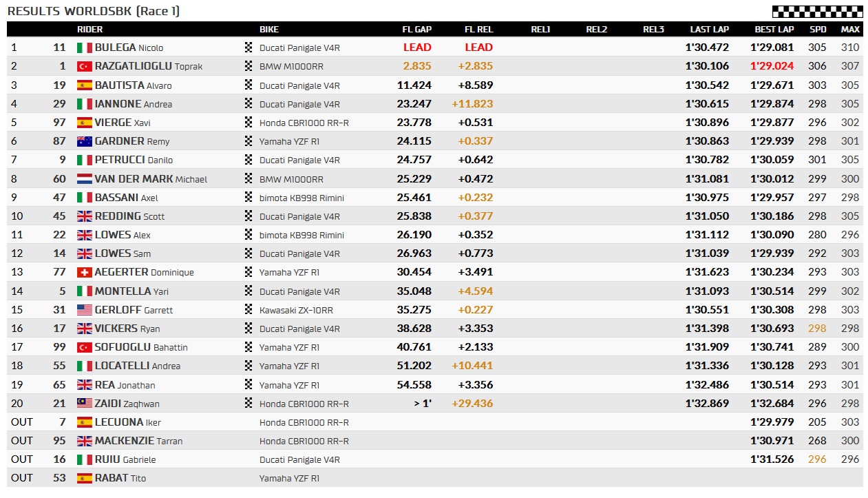This screenshot has width=868, height=498.
Task: Select rider name VIERGE Xavi
Action: (123, 123)
